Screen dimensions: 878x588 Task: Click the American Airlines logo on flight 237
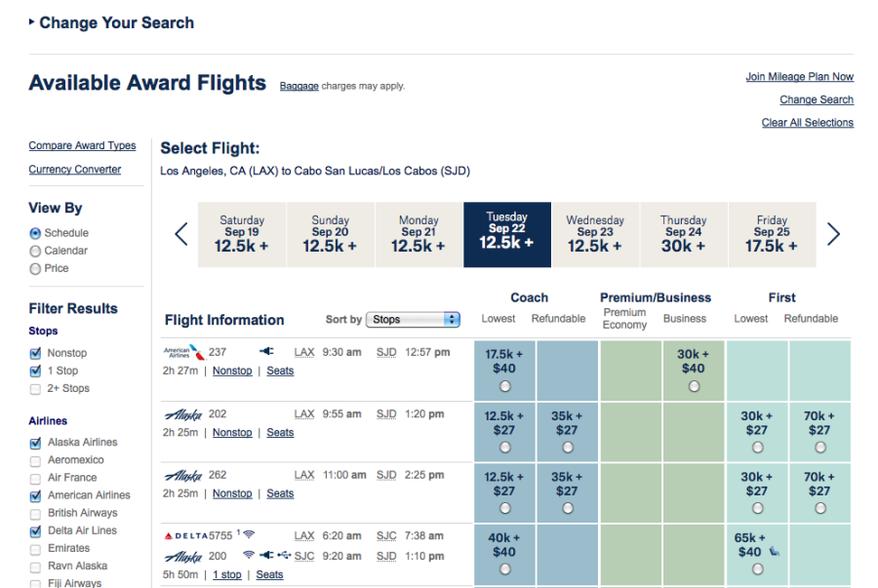coord(184,352)
